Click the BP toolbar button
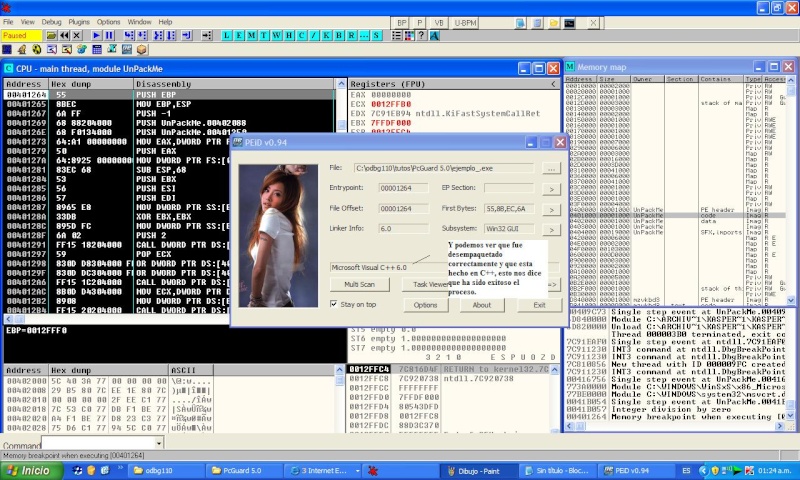The width and height of the screenshot is (800, 480). (402, 22)
